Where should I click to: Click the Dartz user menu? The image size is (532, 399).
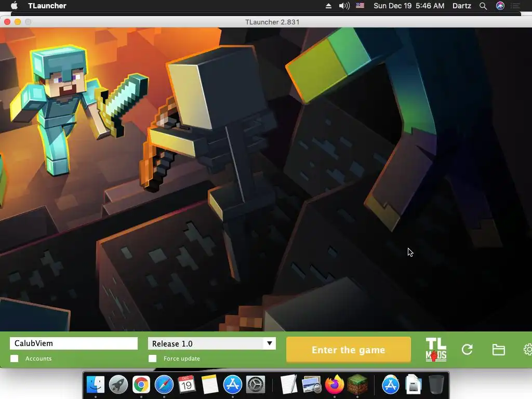[462, 6]
